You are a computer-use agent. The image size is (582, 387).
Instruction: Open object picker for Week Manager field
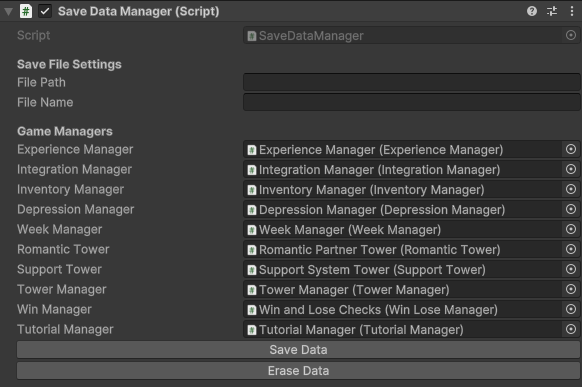pos(571,229)
